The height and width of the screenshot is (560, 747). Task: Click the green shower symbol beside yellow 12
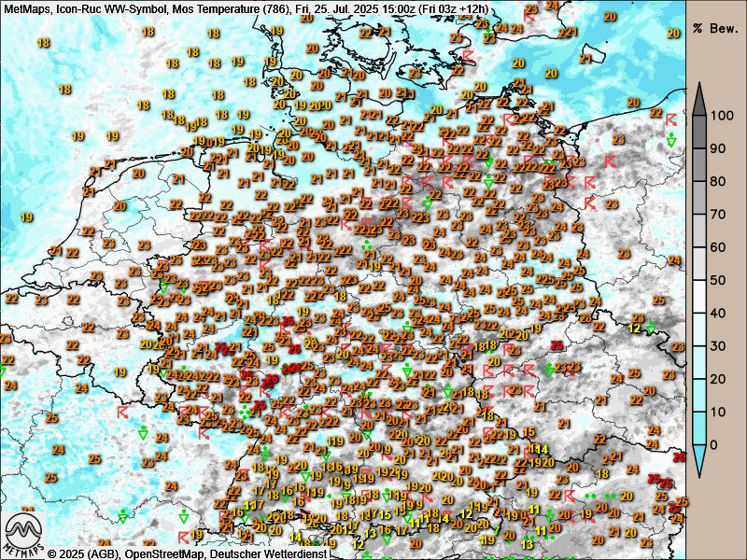coord(652,327)
